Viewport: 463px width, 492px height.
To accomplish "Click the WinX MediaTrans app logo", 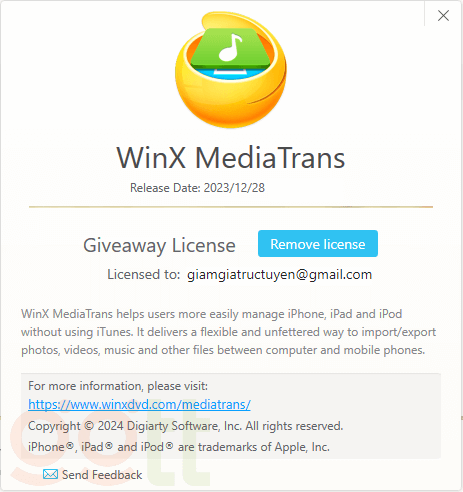I will tap(231, 70).
